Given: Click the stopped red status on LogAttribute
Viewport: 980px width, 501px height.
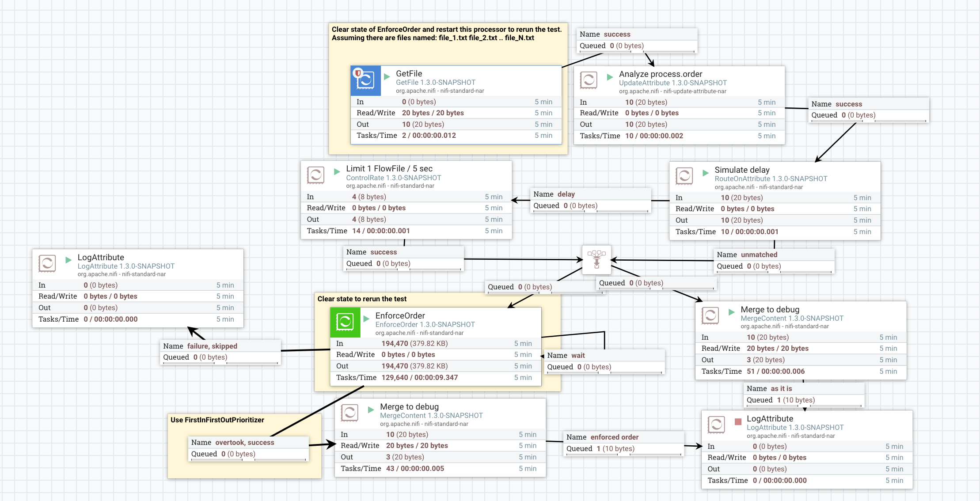Looking at the screenshot, I should coord(738,421).
